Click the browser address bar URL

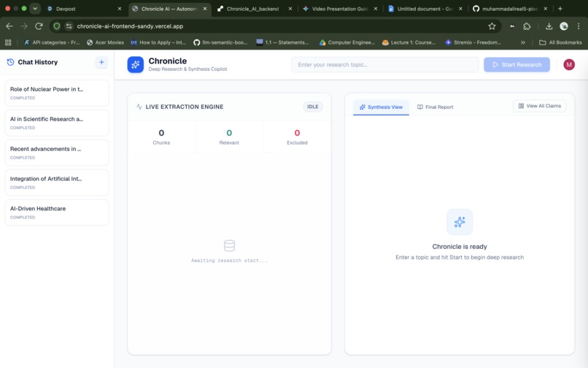130,26
